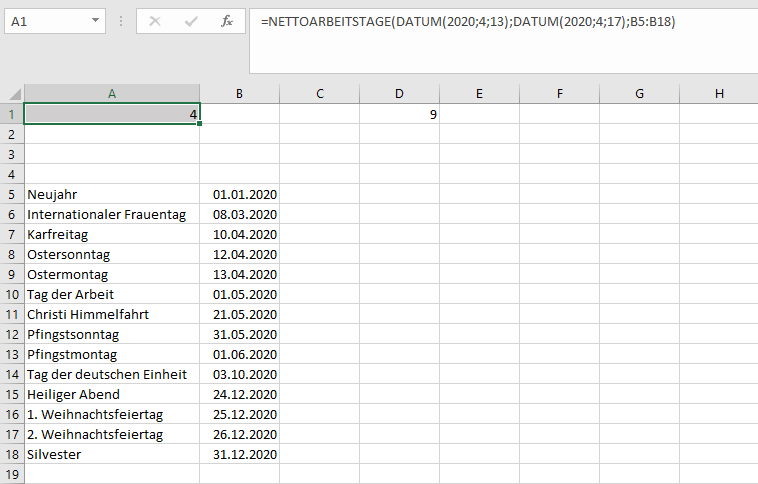Select row 18 header
This screenshot has height=484, width=758.
tap(12, 454)
